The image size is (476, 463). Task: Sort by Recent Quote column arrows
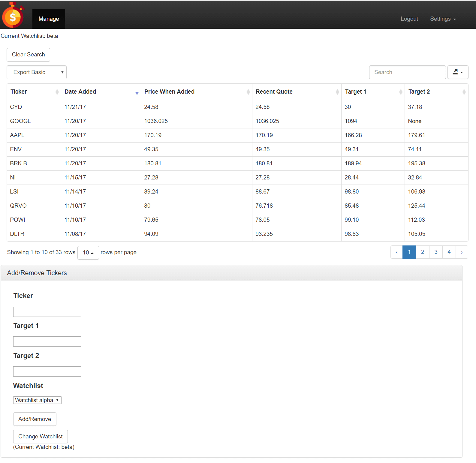pos(337,92)
